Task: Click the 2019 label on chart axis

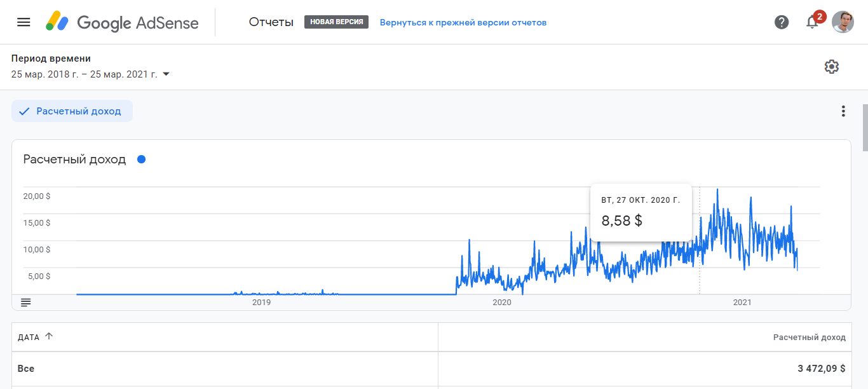Action: pos(261,303)
